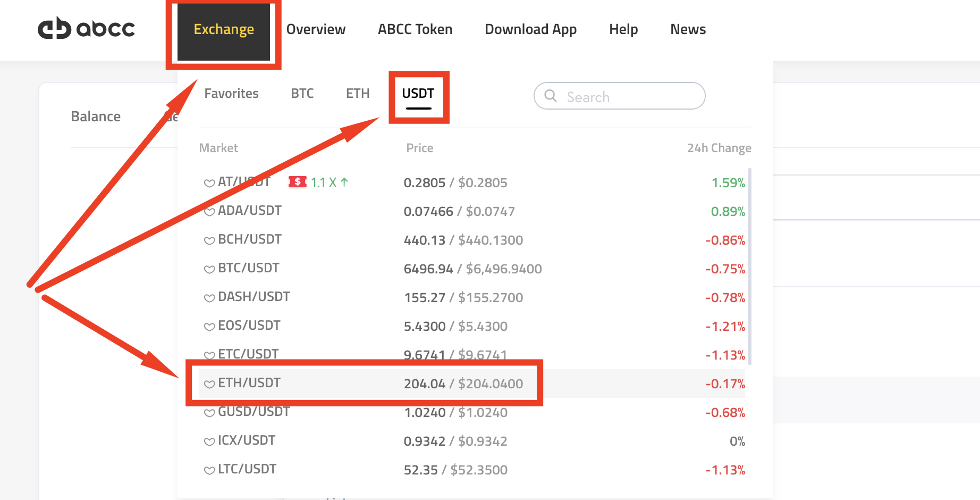Select the EOS/USDT market row

pos(249,326)
